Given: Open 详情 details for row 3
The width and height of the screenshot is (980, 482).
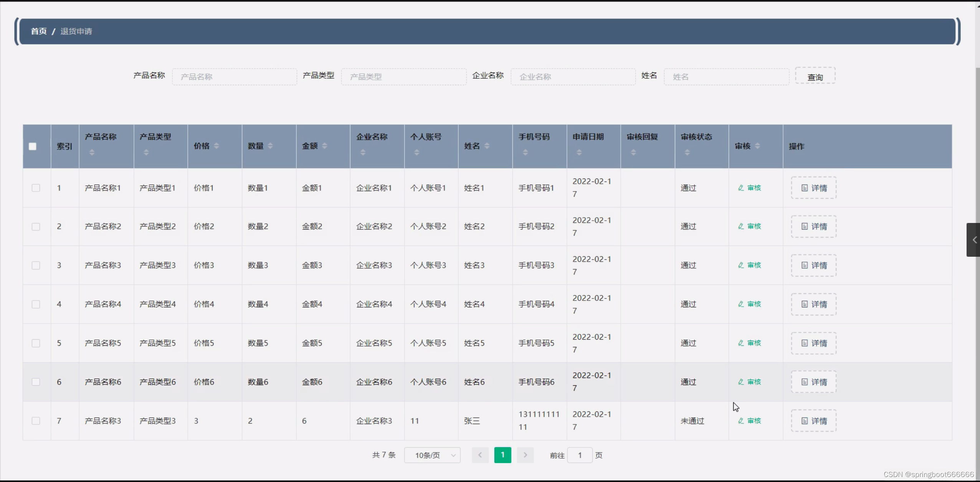Looking at the screenshot, I should click(x=813, y=266).
